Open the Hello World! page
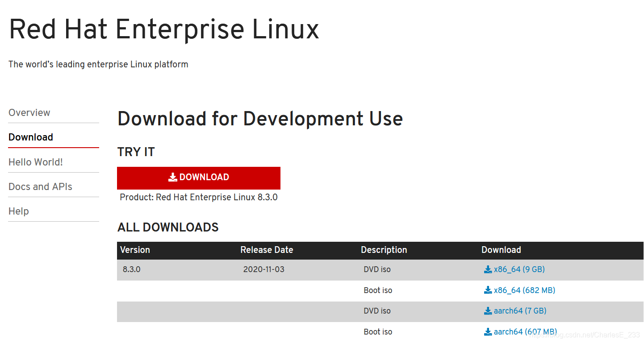Viewport: 644px width, 343px height. coord(35,162)
